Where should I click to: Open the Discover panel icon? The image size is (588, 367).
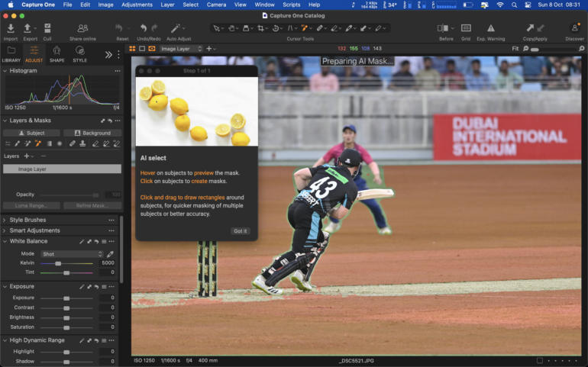(x=574, y=27)
